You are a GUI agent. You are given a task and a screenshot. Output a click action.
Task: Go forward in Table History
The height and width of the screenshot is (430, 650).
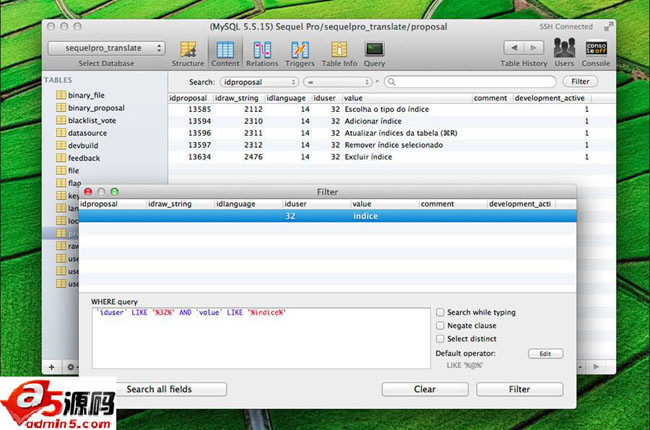(534, 48)
